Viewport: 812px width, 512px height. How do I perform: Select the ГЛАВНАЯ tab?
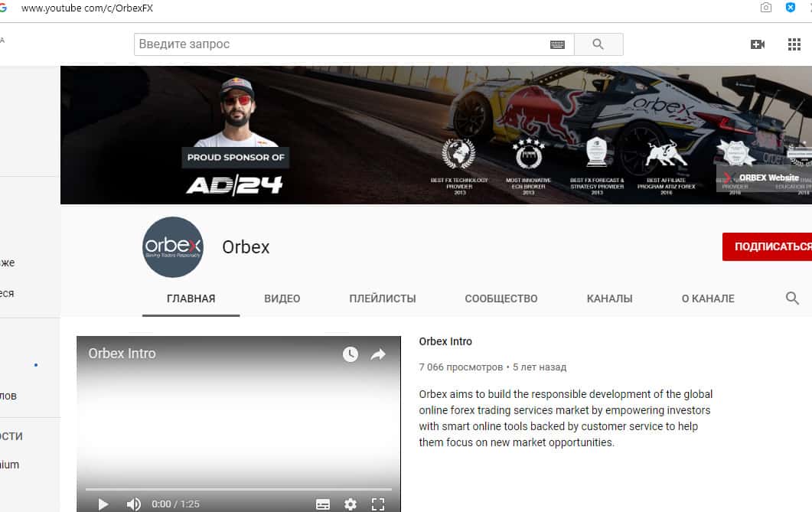click(x=191, y=298)
